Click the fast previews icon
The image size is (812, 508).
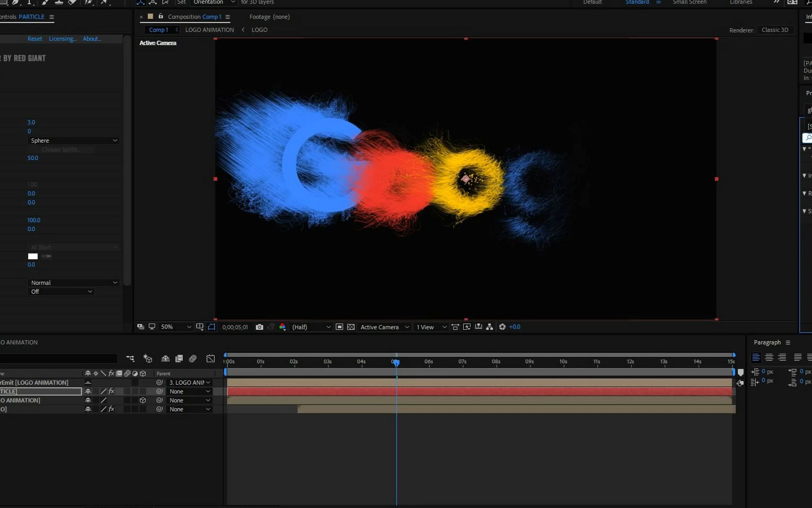pyautogui.click(x=467, y=327)
